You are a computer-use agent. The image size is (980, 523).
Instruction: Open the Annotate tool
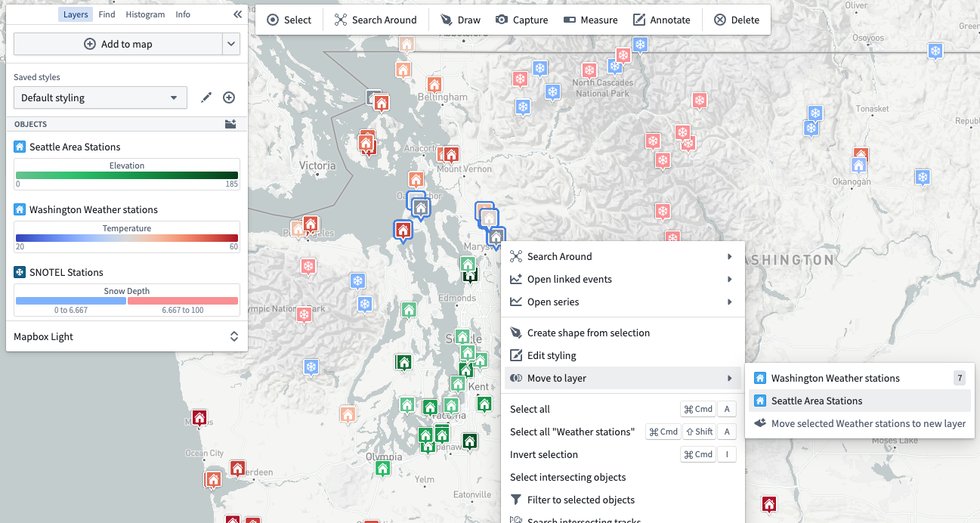pos(662,20)
